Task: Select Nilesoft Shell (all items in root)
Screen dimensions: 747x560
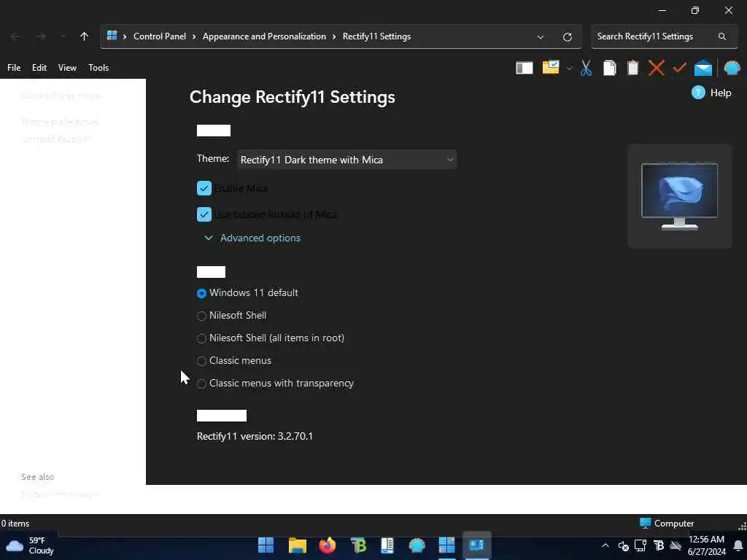Action: pyautogui.click(x=201, y=338)
